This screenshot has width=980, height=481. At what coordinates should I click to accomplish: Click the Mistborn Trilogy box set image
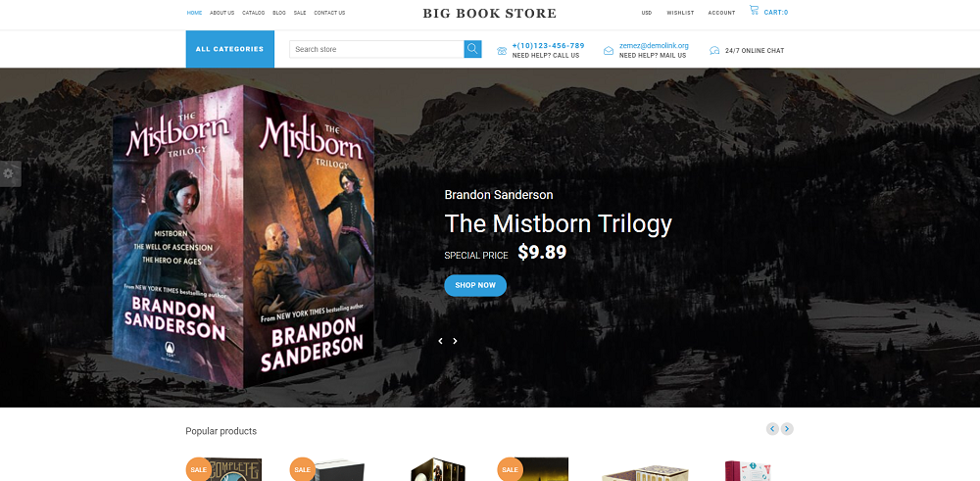244,236
